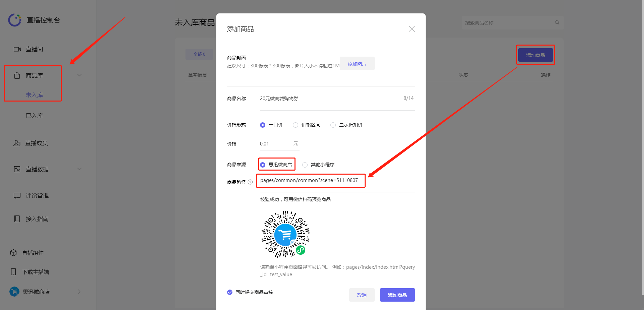
Task: Select the 全部 0 tab
Action: (199, 54)
